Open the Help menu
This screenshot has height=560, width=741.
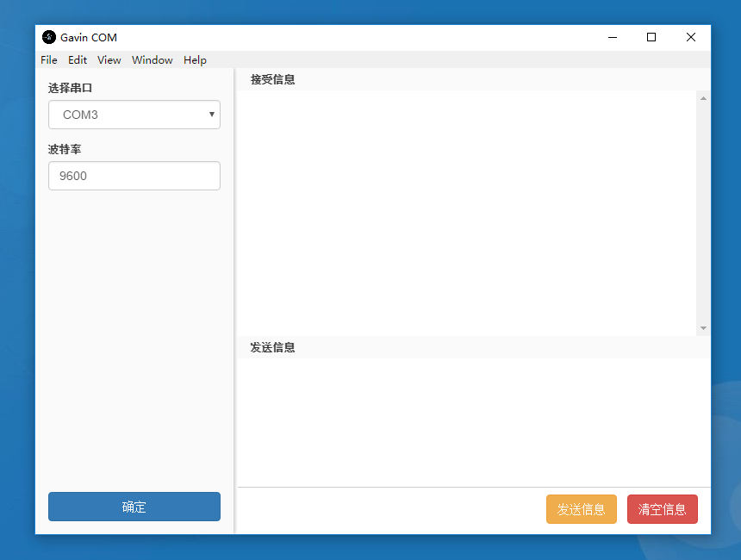196,60
